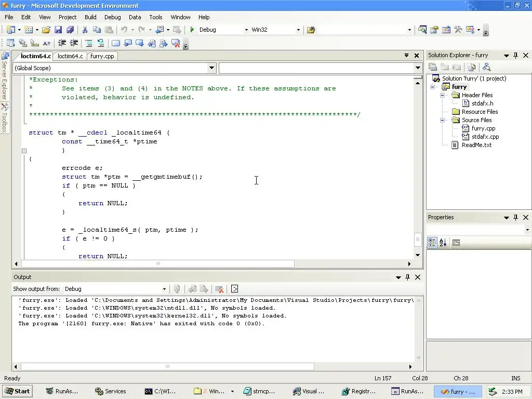
Task: Start debugging with the green arrow
Action: click(192, 30)
